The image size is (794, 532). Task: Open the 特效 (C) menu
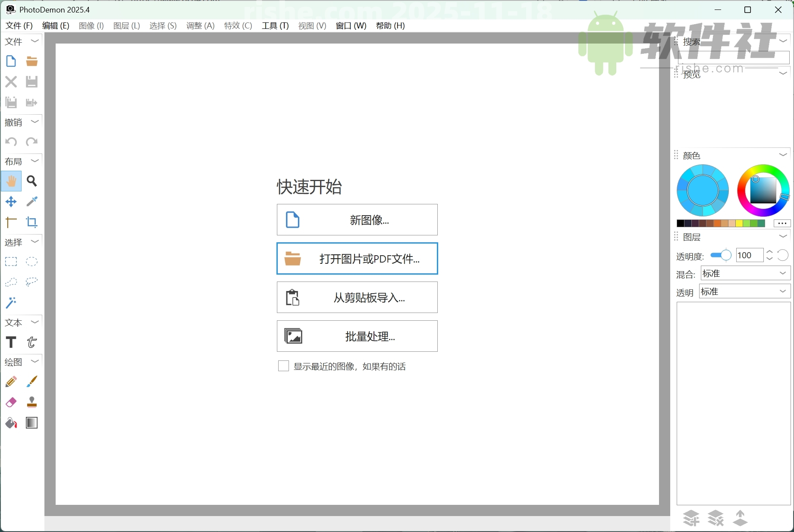[238, 25]
